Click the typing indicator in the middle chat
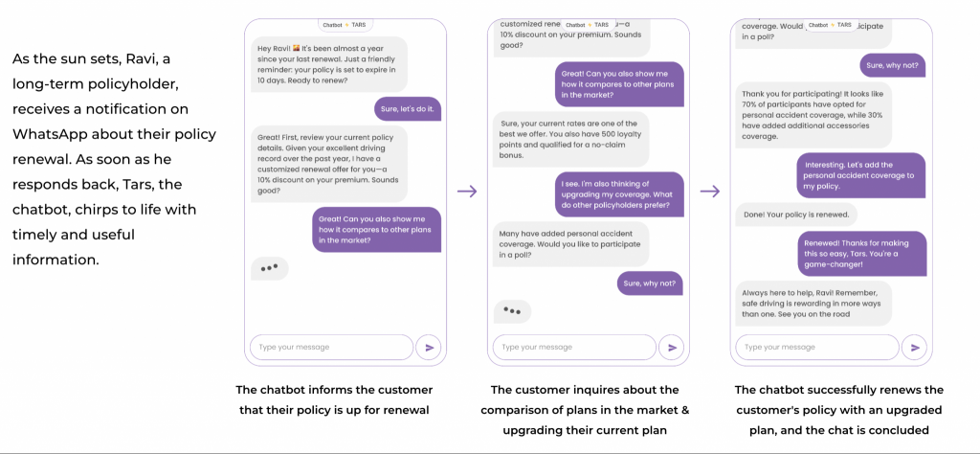This screenshot has height=454, width=980. click(x=513, y=310)
